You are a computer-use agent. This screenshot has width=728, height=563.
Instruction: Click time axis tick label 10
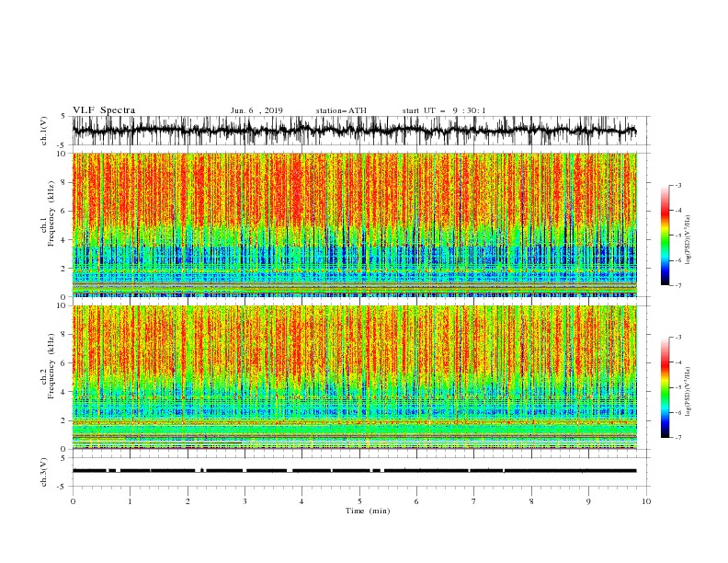[646, 501]
